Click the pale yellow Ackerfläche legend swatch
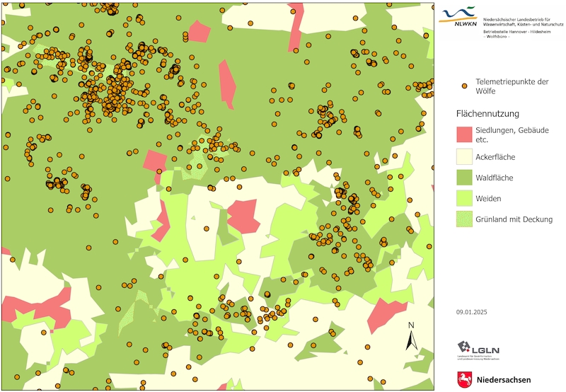The width and height of the screenshot is (566, 392). pyautogui.click(x=463, y=156)
